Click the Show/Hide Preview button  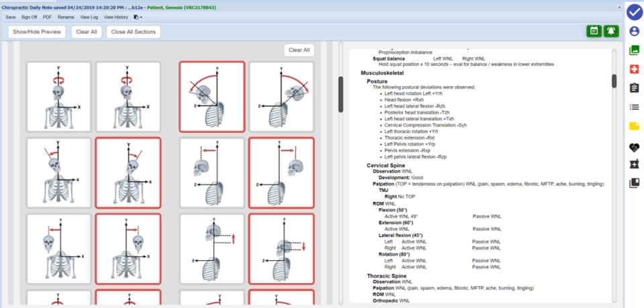tap(37, 32)
